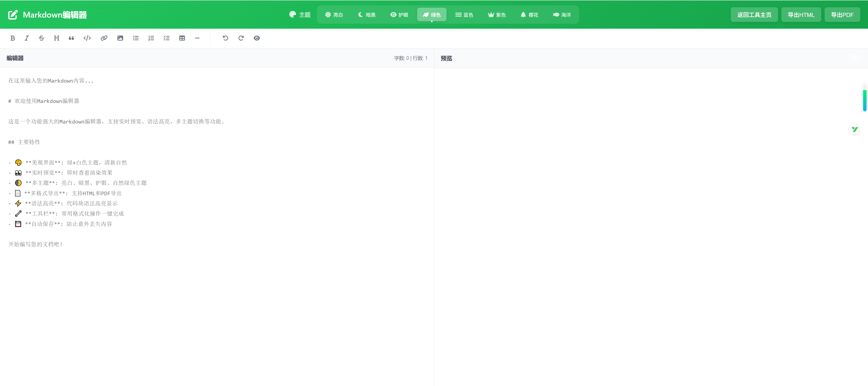
Task: Click the 导出HTML button
Action: pos(801,14)
